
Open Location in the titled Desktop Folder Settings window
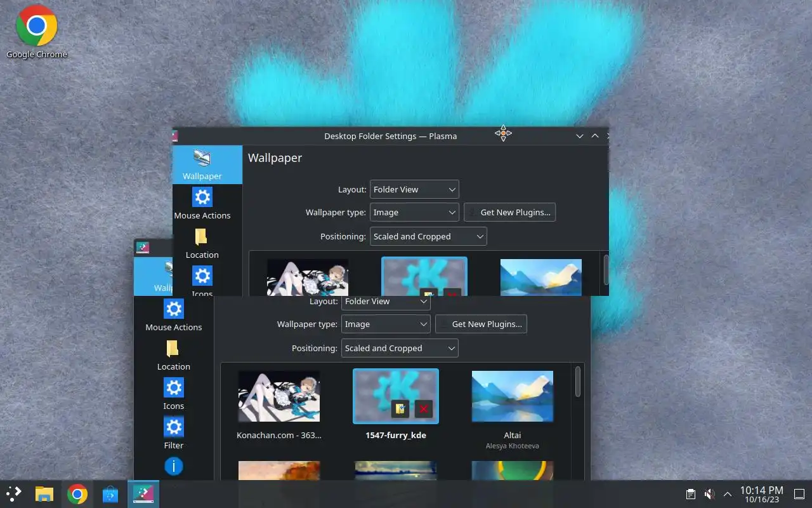(202, 243)
